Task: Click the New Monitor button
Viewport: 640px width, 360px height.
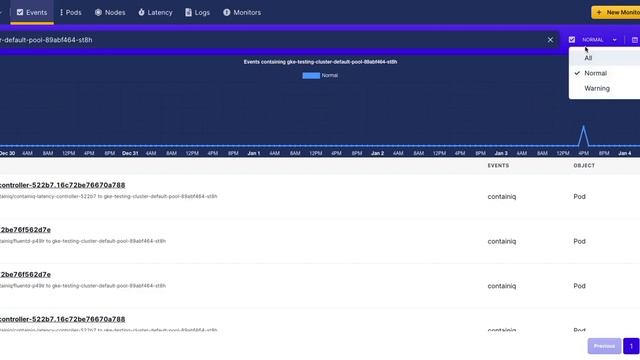Action: [x=616, y=12]
